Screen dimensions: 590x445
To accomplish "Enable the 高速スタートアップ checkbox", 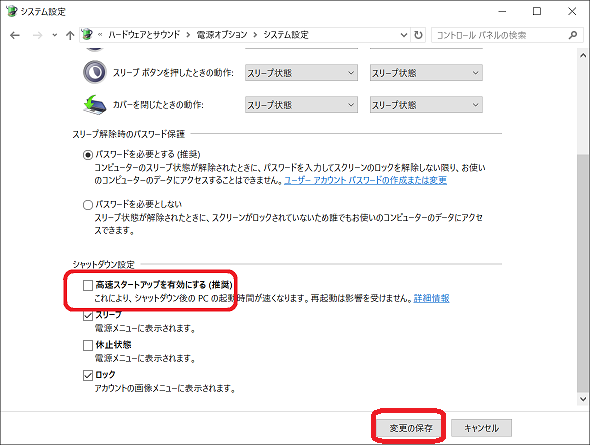I will coord(88,285).
